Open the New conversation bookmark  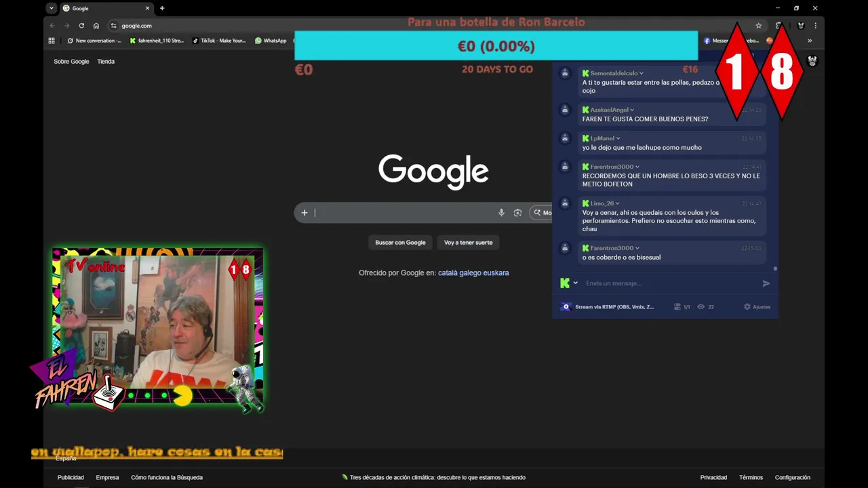(x=94, y=41)
